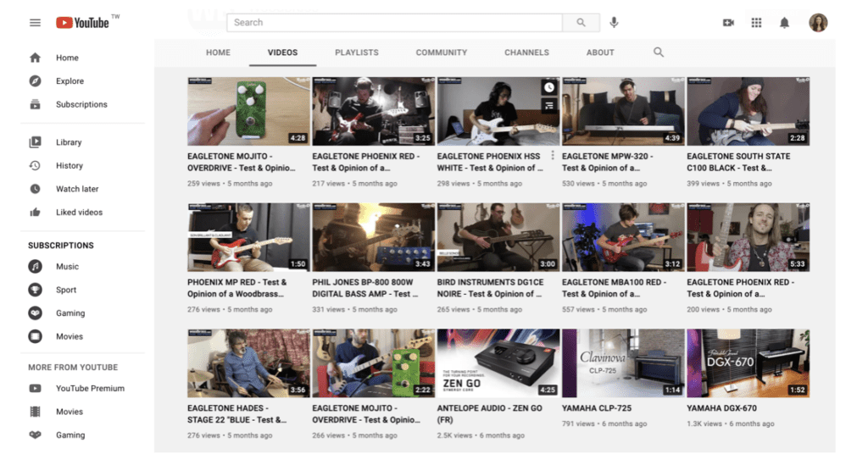This screenshot has height=476, width=868.
Task: Go to the COMMUNITY tab
Action: (x=441, y=53)
